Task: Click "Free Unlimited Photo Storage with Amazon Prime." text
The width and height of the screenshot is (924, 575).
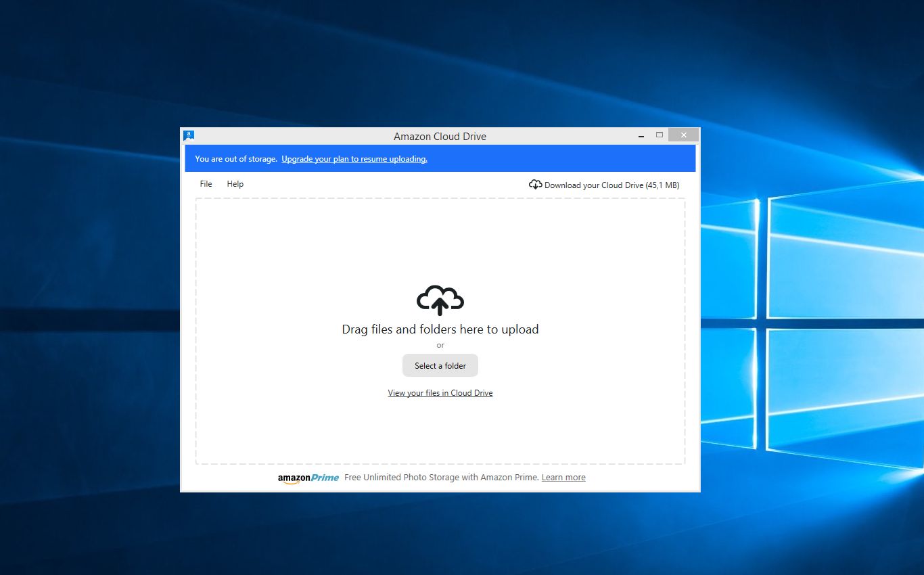Action: click(442, 478)
